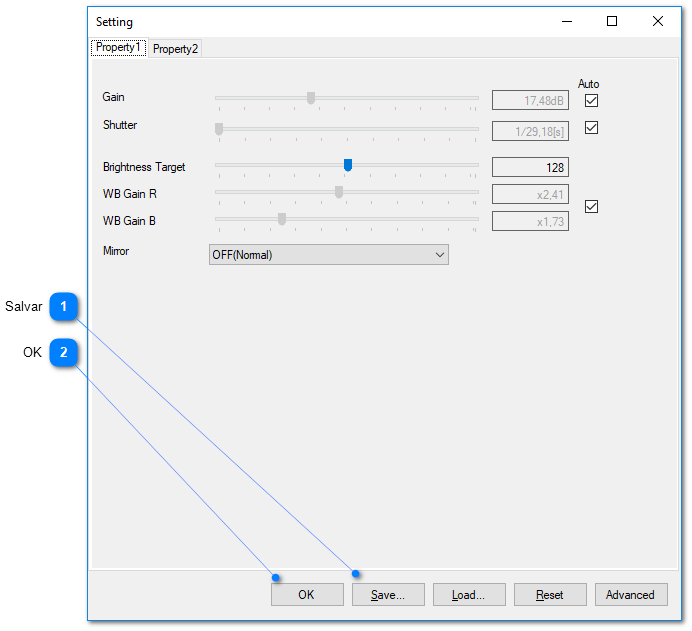The width and height of the screenshot is (692, 631).
Task: Click the WB Gain R slider thumb
Action: (x=338, y=192)
